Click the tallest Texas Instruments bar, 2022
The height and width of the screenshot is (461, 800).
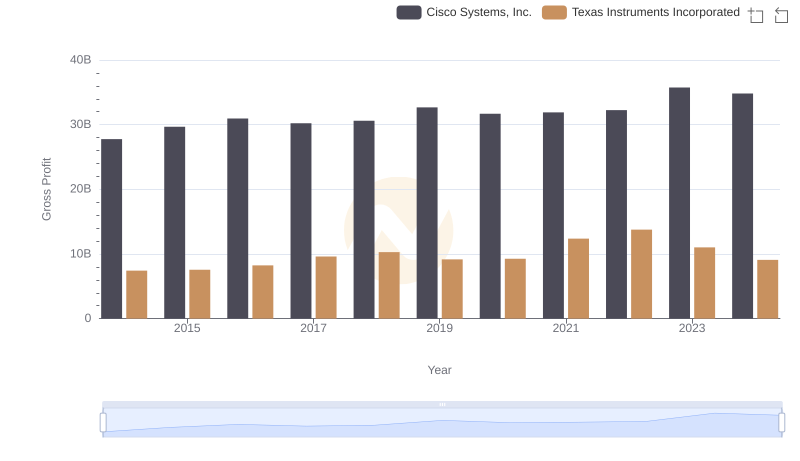click(641, 274)
